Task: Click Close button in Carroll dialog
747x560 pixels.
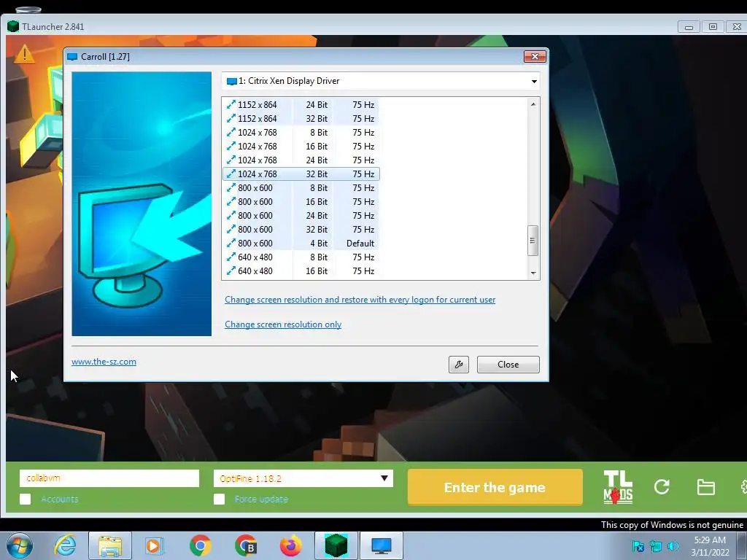Action: [x=508, y=365]
